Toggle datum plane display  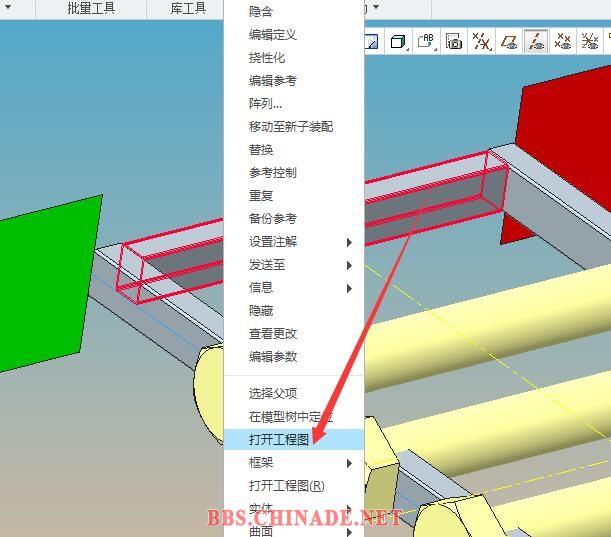509,41
